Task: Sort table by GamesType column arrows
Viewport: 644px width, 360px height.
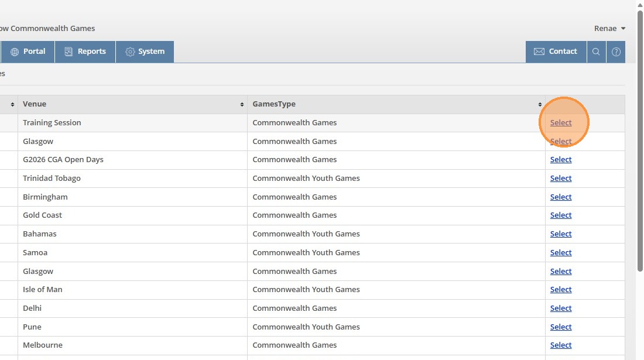Action: point(540,104)
